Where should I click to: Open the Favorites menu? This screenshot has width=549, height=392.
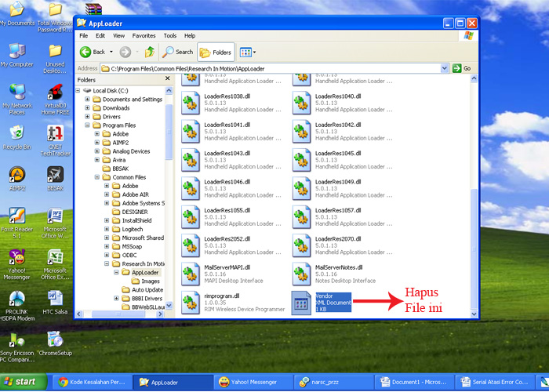pyautogui.click(x=144, y=35)
